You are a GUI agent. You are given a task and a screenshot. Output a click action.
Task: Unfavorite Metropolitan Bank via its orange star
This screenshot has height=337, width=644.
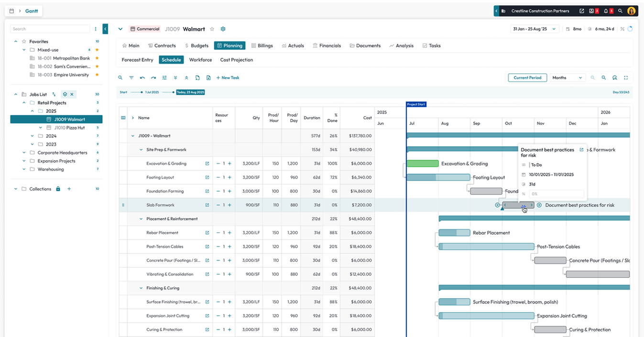click(97, 58)
